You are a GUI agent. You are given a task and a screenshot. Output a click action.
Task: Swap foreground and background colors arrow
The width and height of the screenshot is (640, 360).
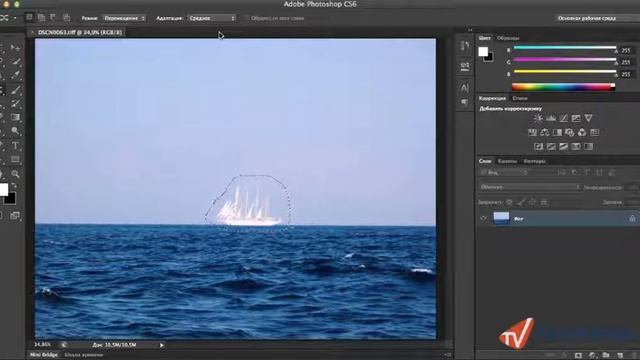coord(14,186)
